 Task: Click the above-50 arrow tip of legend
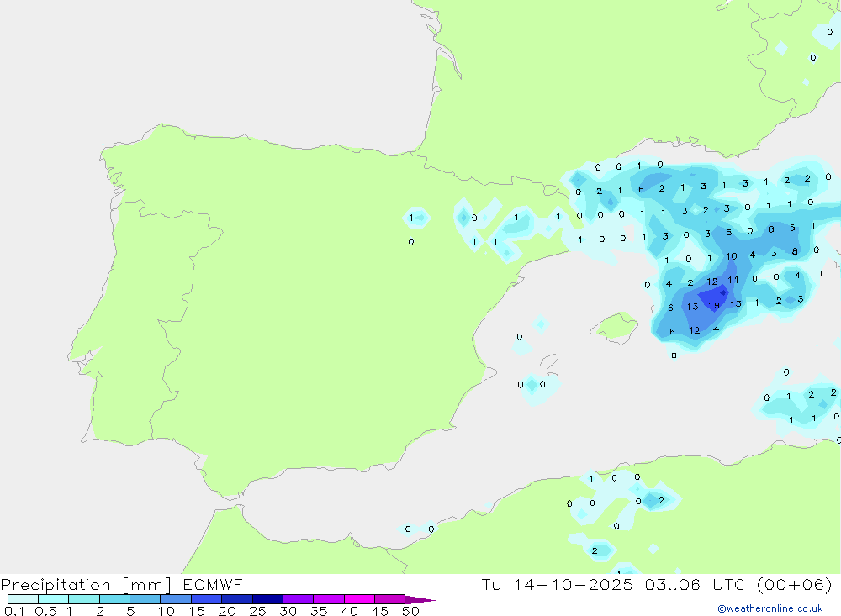click(x=421, y=600)
